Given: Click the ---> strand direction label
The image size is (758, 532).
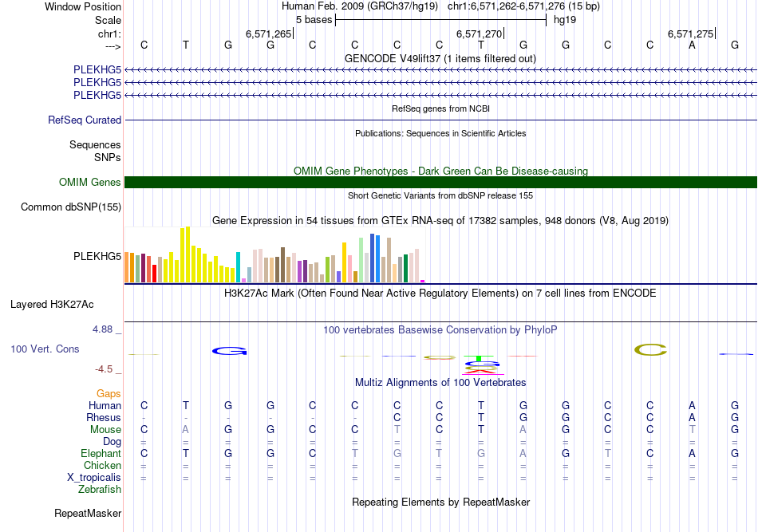Looking at the screenshot, I should pos(113,46).
